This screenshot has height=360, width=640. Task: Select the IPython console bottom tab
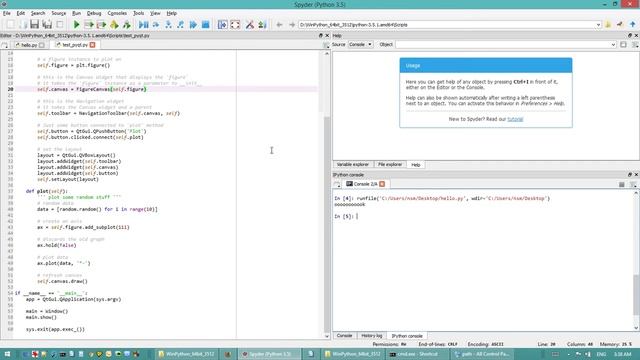[407, 336]
